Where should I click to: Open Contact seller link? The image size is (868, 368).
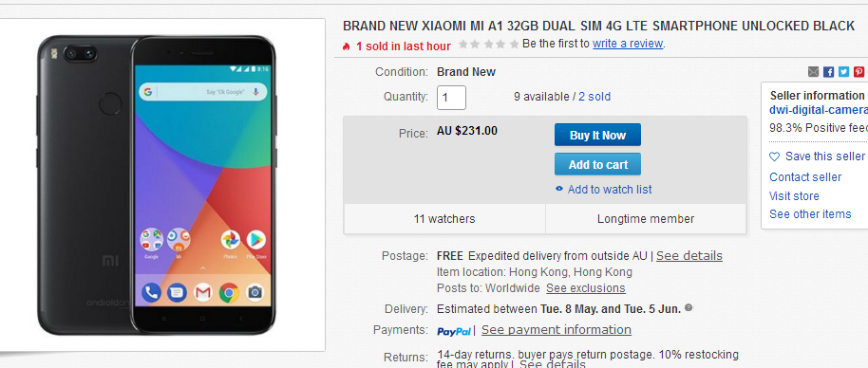805,176
